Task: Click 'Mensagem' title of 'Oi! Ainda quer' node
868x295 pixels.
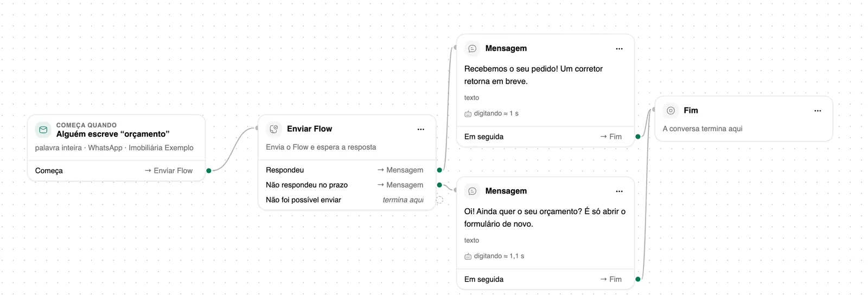Action: (506, 191)
